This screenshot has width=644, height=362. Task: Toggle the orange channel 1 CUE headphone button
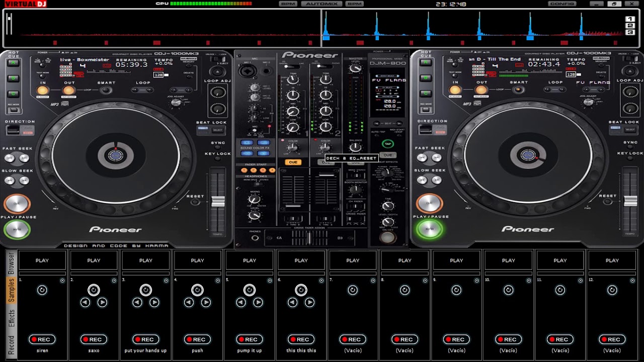(x=292, y=162)
